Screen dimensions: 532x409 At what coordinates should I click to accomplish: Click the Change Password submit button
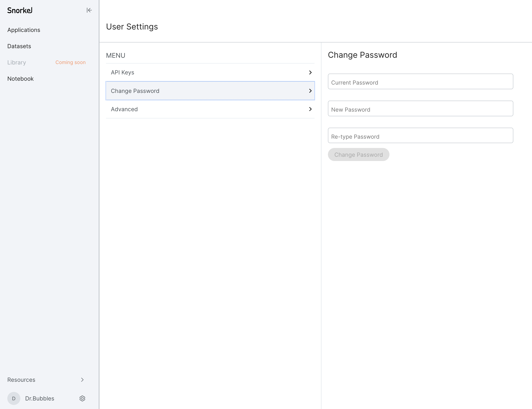pyautogui.click(x=358, y=154)
